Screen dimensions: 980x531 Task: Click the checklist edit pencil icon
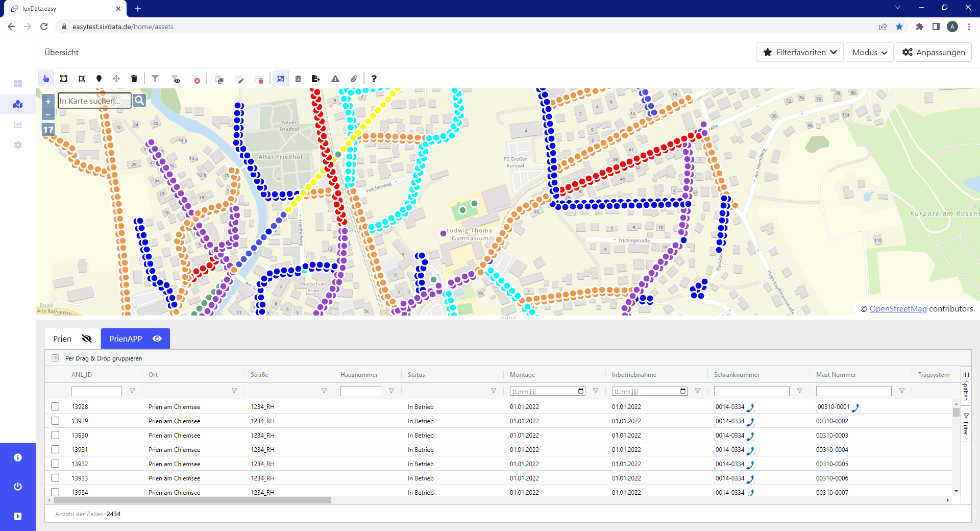239,79
